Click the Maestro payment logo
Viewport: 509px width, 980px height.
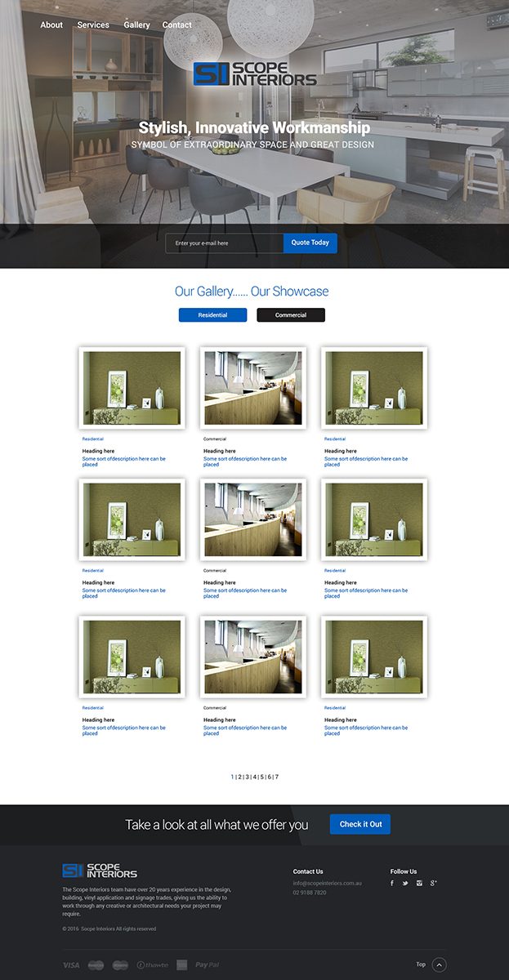tap(120, 965)
